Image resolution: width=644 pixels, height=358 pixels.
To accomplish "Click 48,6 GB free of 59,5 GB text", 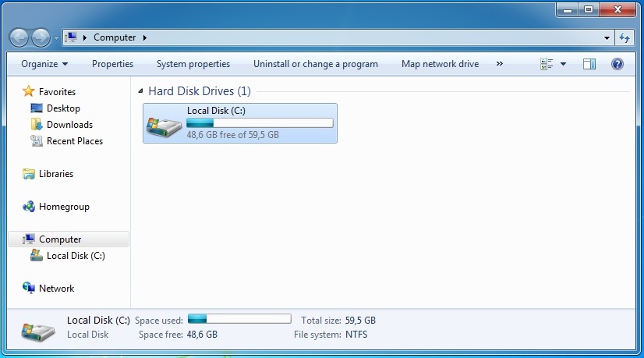I will [x=233, y=134].
